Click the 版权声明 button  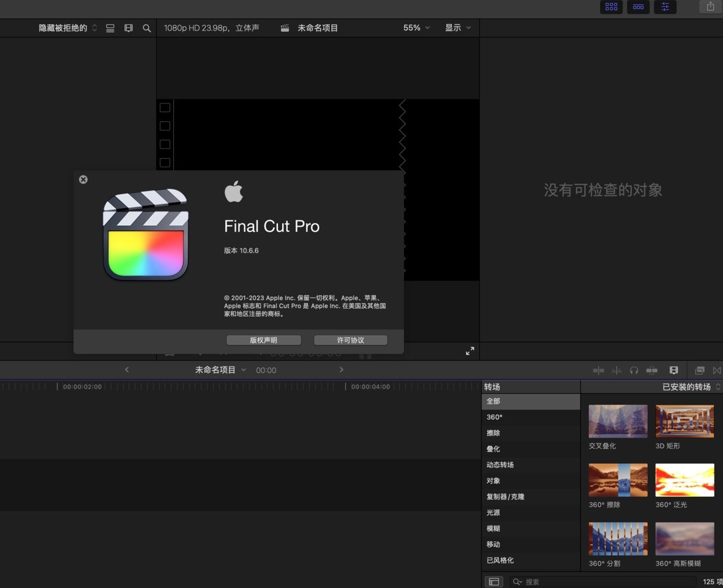[264, 340]
